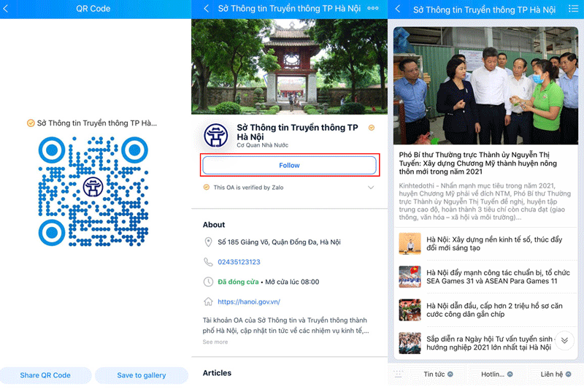The height and width of the screenshot is (392, 584).
Task: Open the Hanoi department avatar logo
Action: pos(216,136)
